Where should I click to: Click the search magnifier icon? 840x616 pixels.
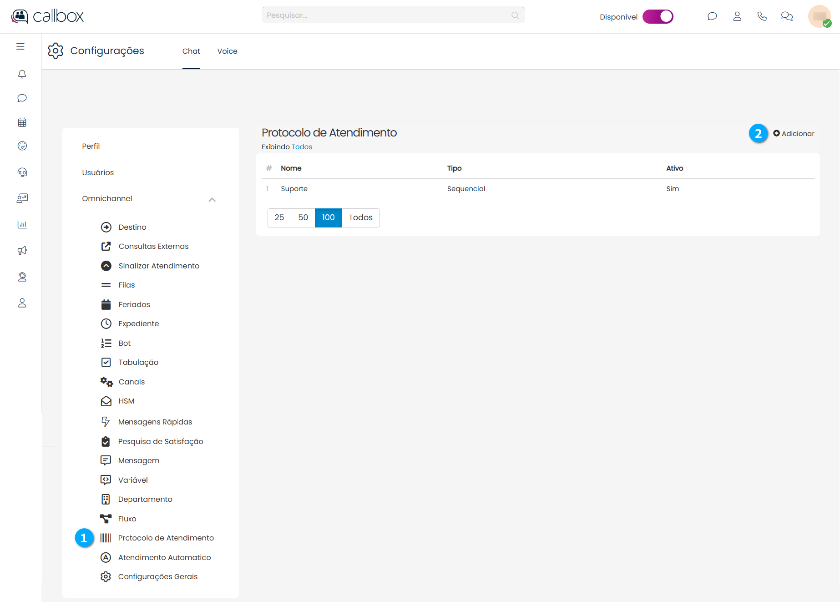515,15
